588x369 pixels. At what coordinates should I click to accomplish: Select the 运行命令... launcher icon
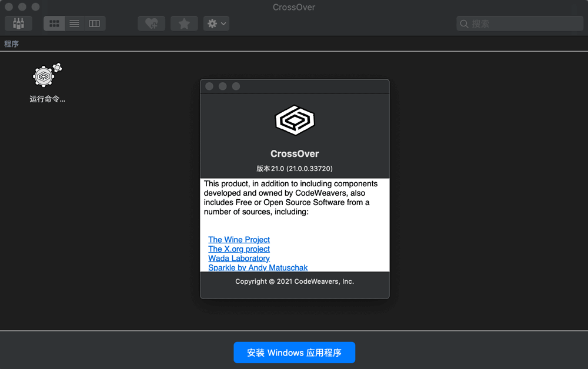[47, 83]
